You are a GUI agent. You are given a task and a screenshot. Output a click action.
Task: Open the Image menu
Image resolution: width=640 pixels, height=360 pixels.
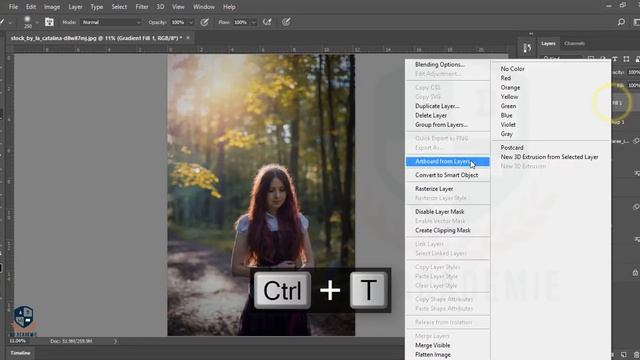(x=52, y=7)
